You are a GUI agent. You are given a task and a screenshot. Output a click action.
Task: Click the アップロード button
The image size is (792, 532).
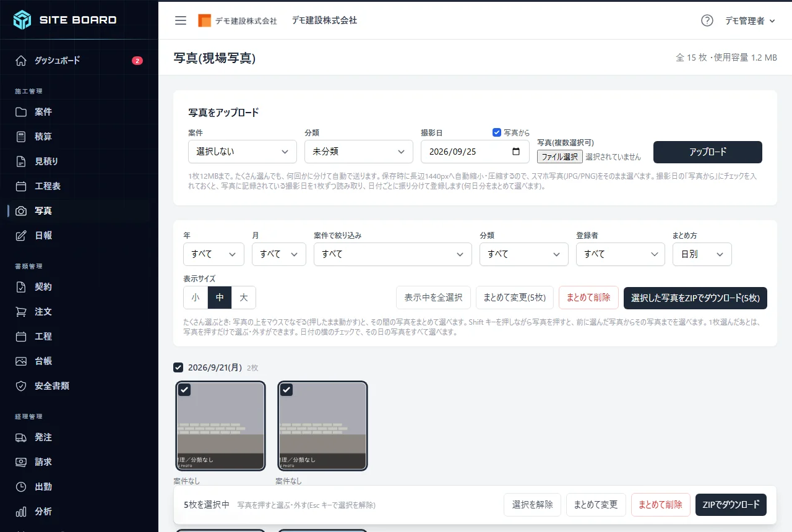tap(708, 152)
